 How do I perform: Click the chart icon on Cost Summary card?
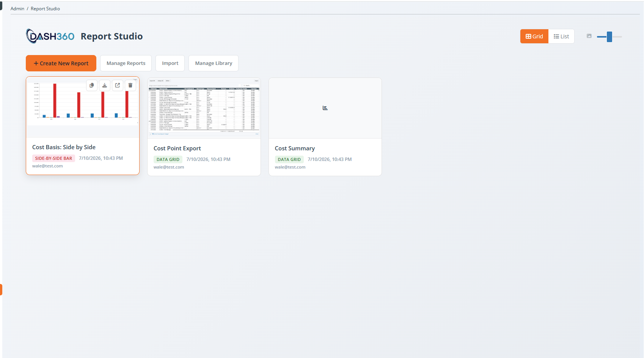tap(325, 108)
